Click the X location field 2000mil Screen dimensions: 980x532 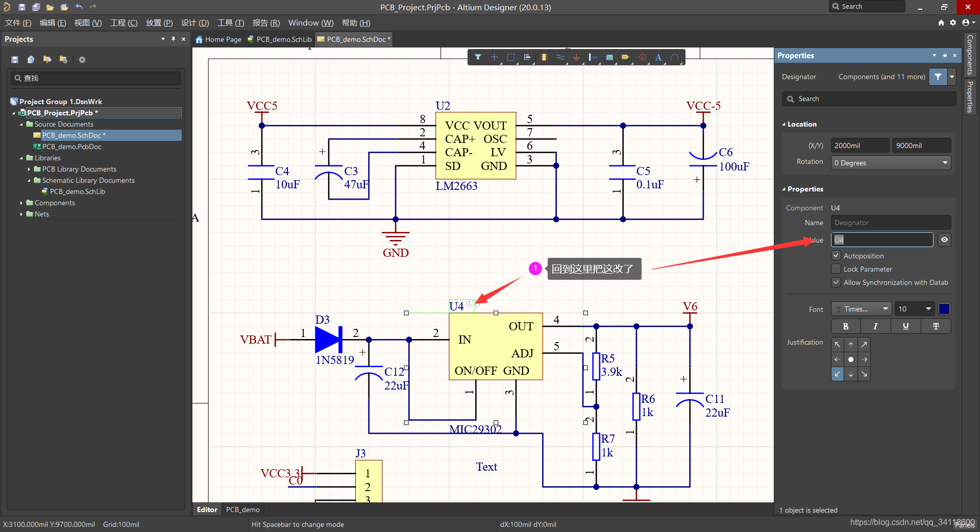860,146
